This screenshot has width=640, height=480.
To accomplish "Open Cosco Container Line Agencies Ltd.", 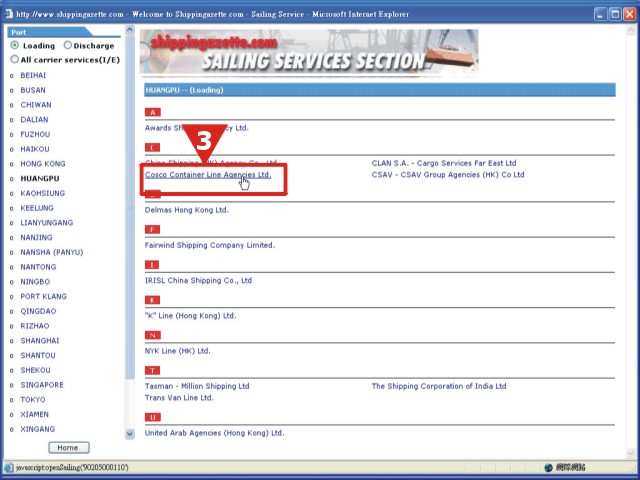I will (x=208, y=175).
